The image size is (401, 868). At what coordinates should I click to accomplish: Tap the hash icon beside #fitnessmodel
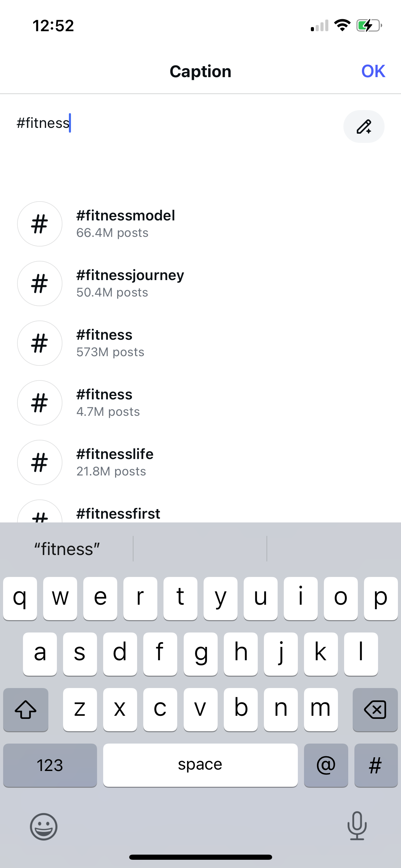tap(40, 224)
